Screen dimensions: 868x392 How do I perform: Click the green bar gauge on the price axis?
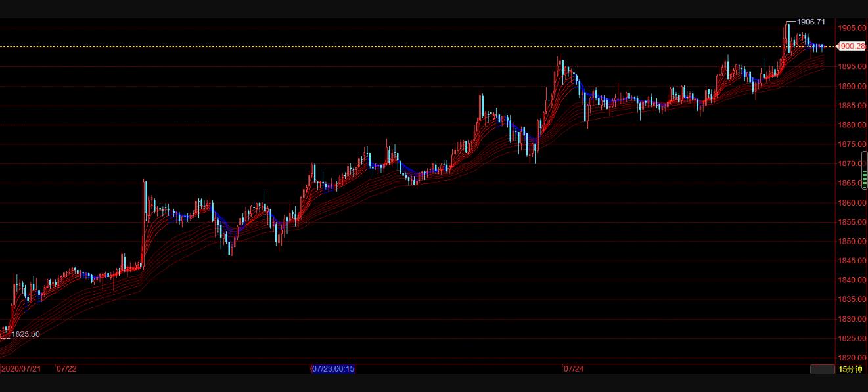click(x=865, y=172)
